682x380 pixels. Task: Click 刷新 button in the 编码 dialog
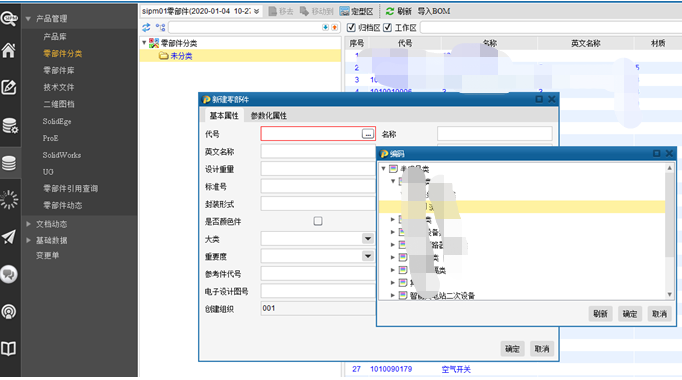[x=601, y=314]
